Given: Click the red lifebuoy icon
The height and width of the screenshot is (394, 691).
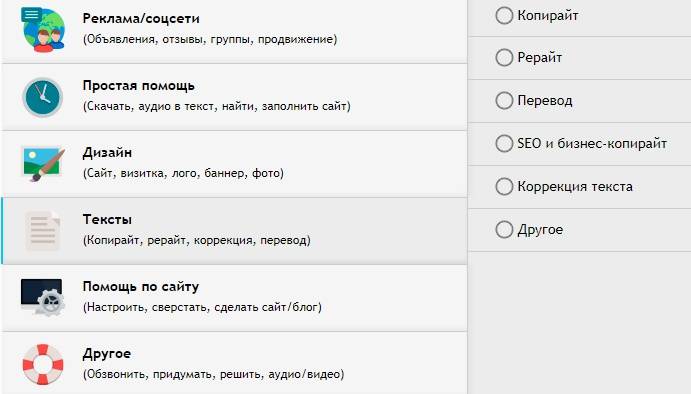Looking at the screenshot, I should pyautogui.click(x=43, y=364).
